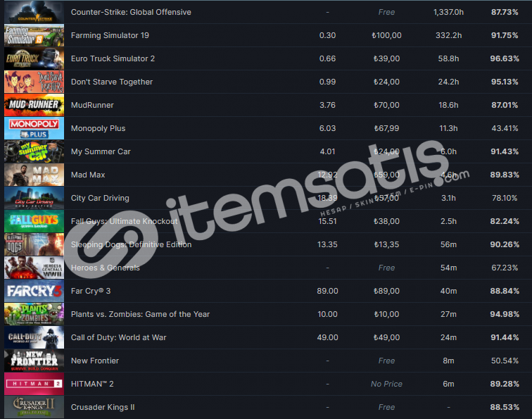Select the Far Cry 3 logo thumbnail

pyautogui.click(x=34, y=291)
